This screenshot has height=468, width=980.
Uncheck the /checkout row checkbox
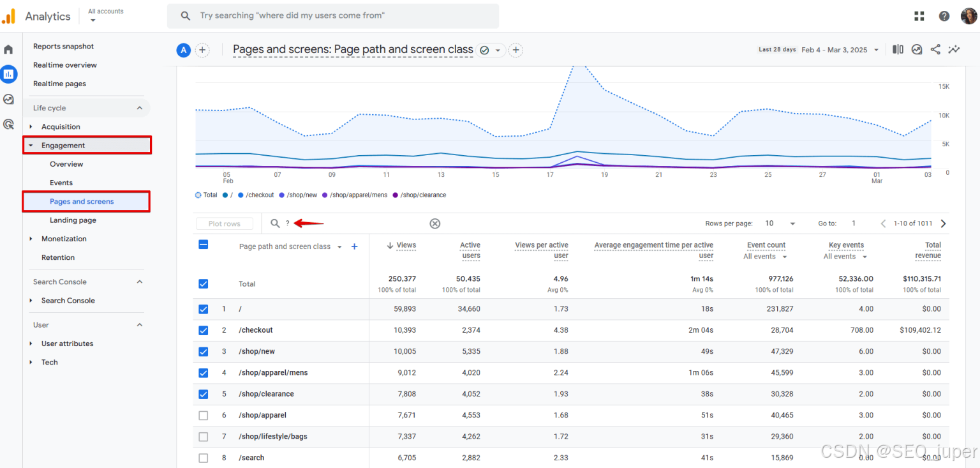click(x=204, y=330)
